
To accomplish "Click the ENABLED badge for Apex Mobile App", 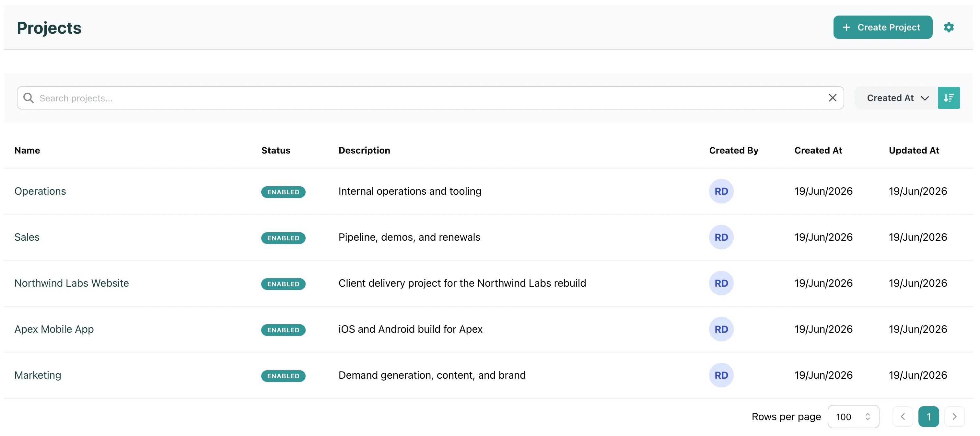I will pyautogui.click(x=283, y=330).
